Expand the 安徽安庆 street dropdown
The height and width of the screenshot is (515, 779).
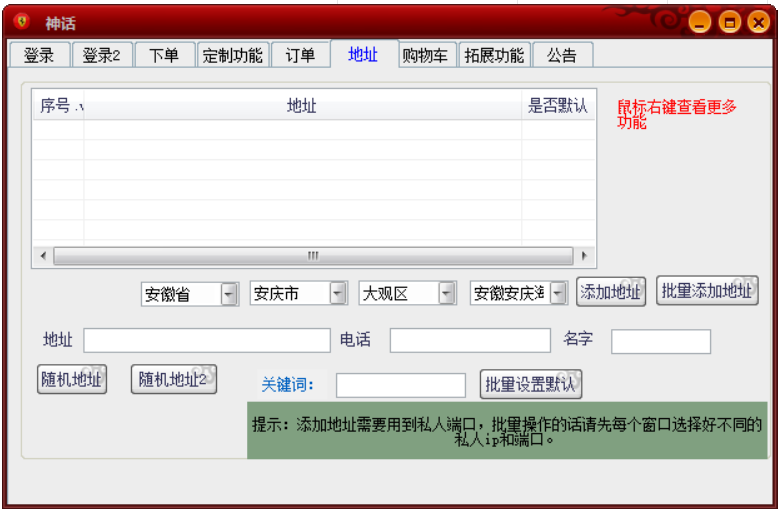click(x=558, y=294)
